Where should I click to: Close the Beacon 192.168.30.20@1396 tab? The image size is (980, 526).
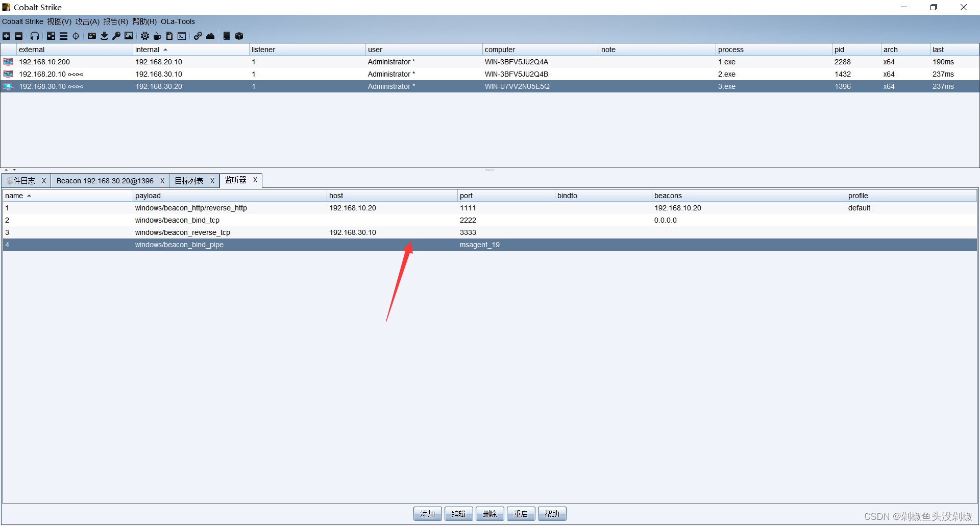(x=162, y=181)
